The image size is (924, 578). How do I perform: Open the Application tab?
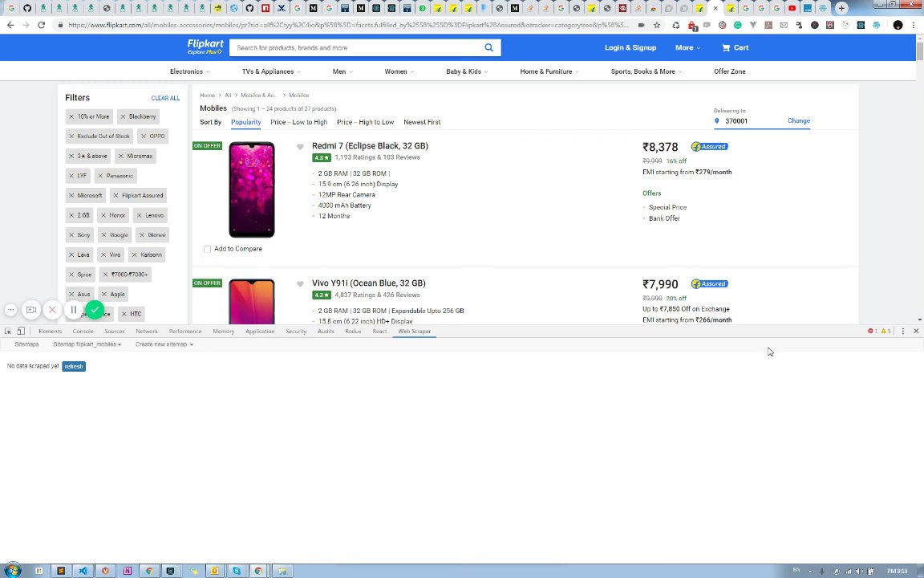tap(260, 332)
